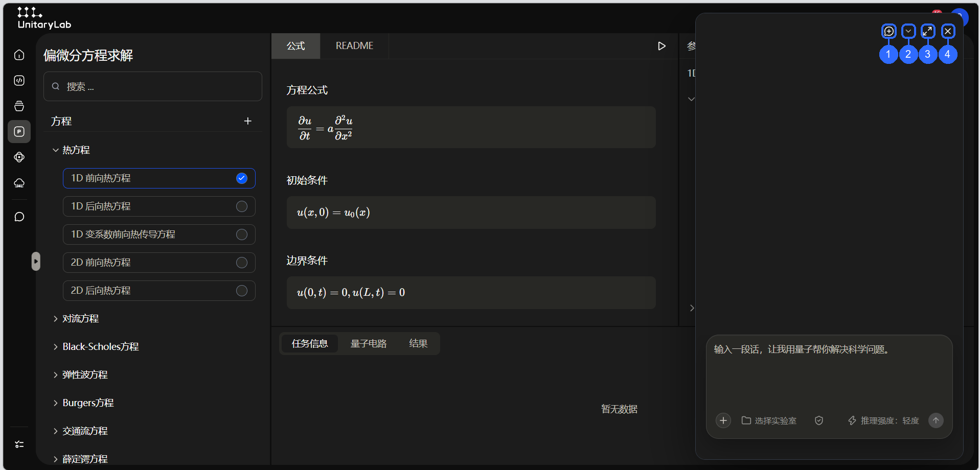Click the shield icon in chat input bar
Screen dimensions: 980x470
point(819,420)
